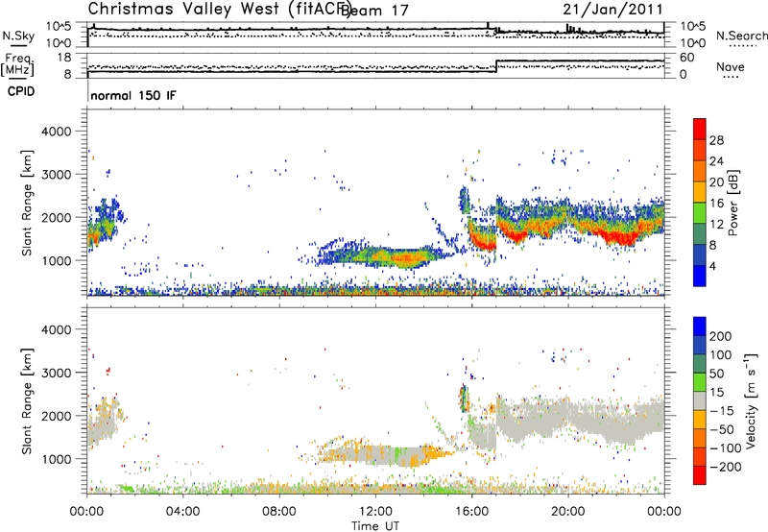Click the '60' label on the right of the frequency panel
The height and width of the screenshot is (532, 768).
point(686,58)
